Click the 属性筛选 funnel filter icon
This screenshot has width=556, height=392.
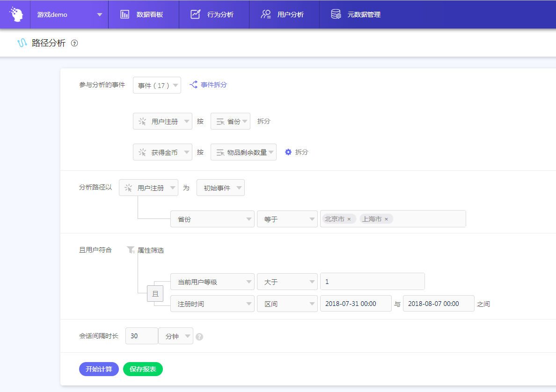(131, 250)
